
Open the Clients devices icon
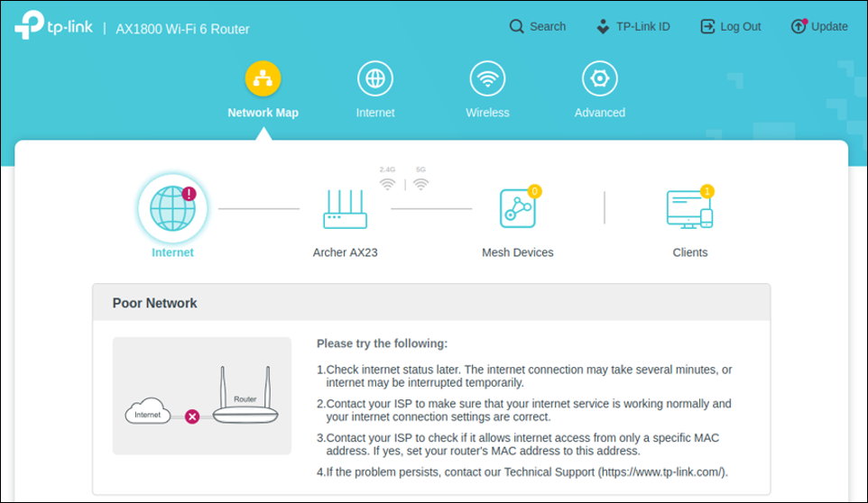[x=689, y=209]
